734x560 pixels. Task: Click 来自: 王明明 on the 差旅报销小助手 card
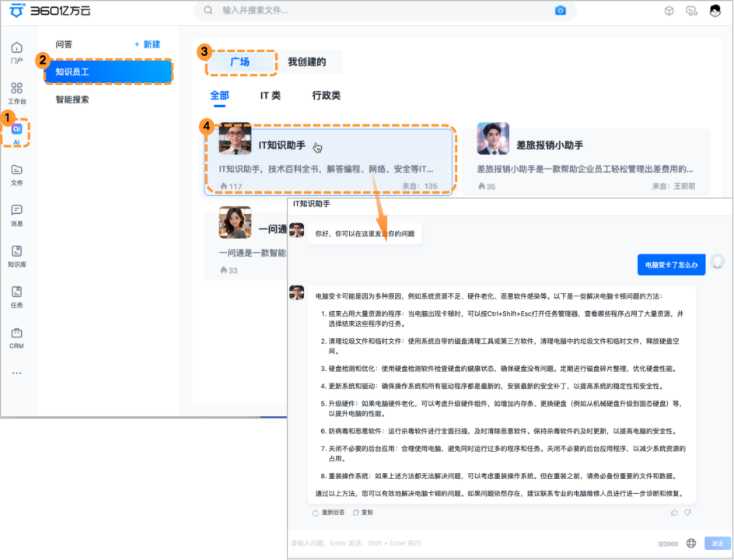click(x=673, y=187)
